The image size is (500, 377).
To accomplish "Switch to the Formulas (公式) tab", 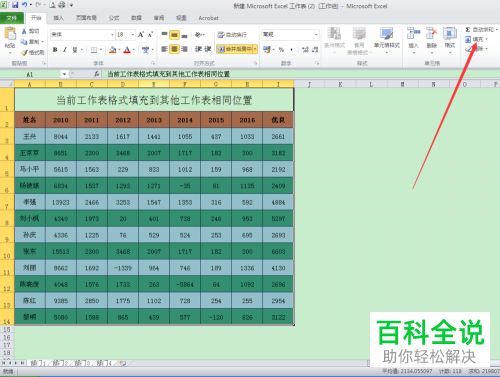I will [x=114, y=18].
